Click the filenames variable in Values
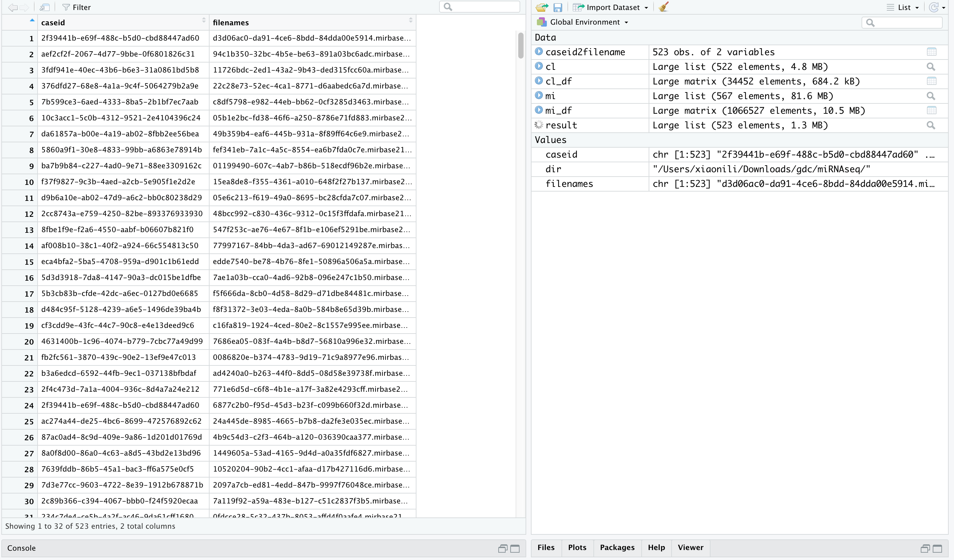Image resolution: width=954 pixels, height=560 pixels. click(569, 184)
